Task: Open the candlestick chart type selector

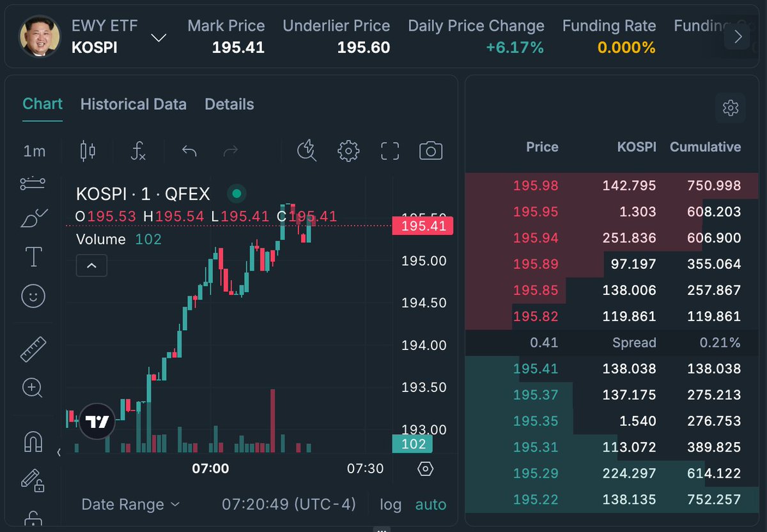Action: tap(88, 151)
